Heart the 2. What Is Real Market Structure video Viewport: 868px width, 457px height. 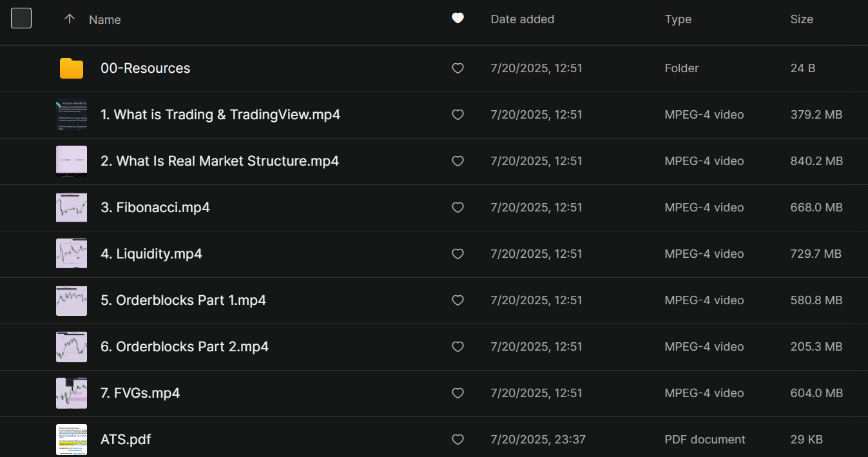coord(458,161)
